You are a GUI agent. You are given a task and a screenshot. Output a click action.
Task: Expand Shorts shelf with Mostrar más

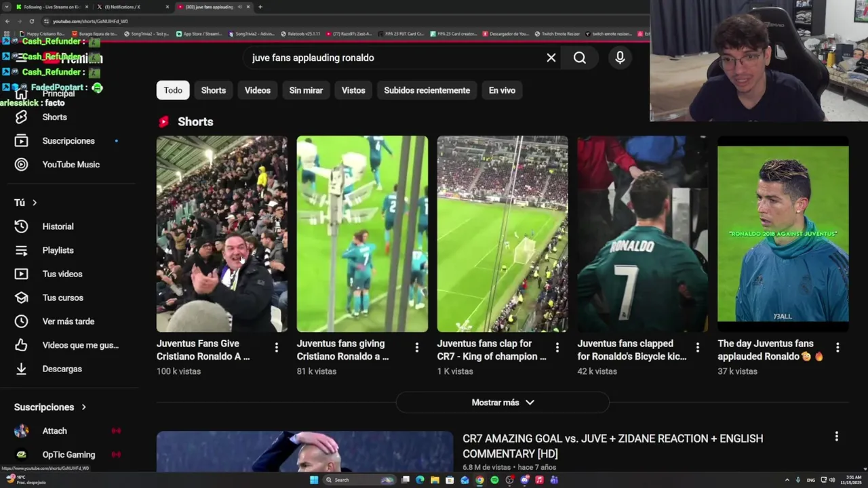coord(502,403)
